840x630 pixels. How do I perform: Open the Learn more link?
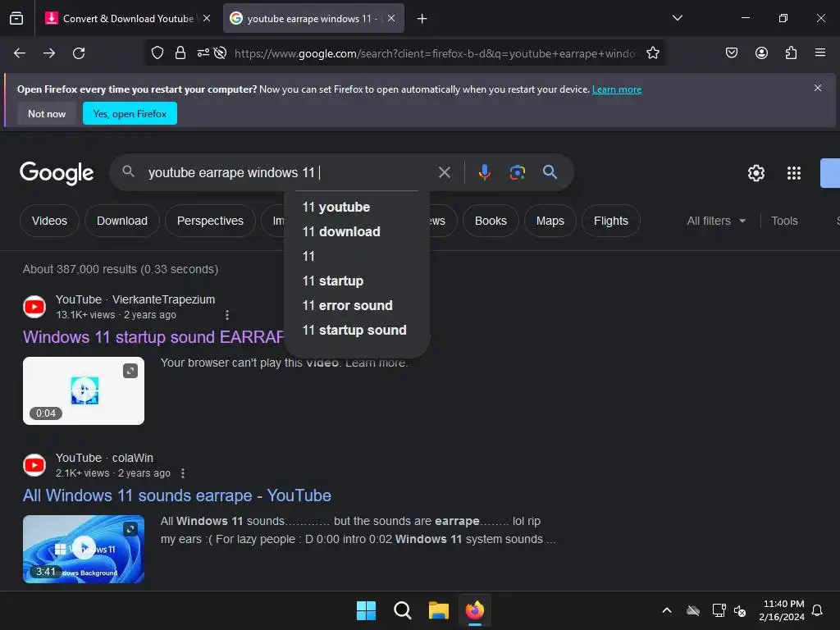pos(617,89)
